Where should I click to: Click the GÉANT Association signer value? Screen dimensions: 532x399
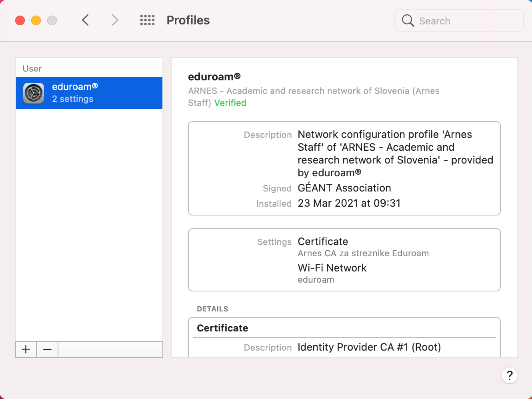[344, 188]
